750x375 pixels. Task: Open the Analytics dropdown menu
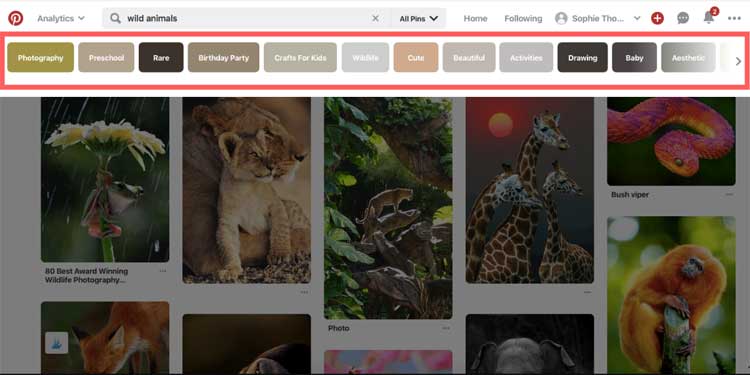[x=61, y=18]
